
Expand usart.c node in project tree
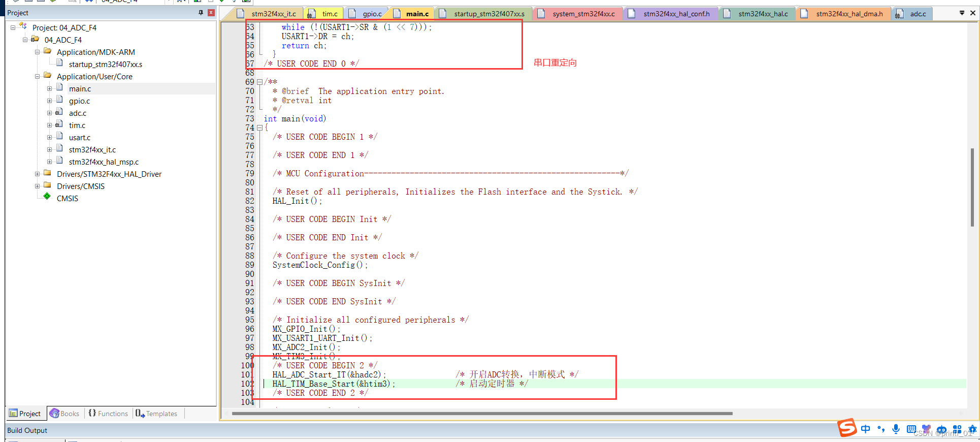pyautogui.click(x=49, y=138)
